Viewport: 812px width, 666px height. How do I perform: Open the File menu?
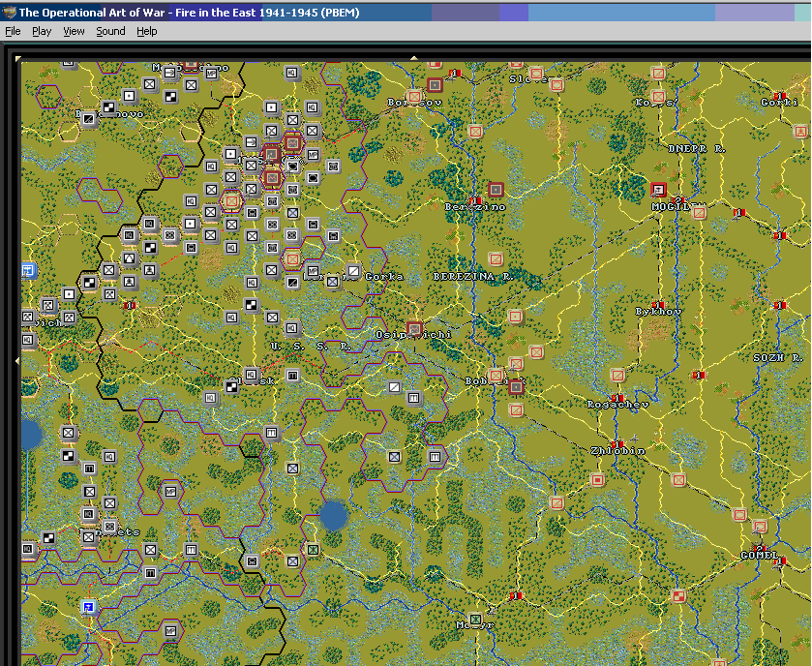13,32
